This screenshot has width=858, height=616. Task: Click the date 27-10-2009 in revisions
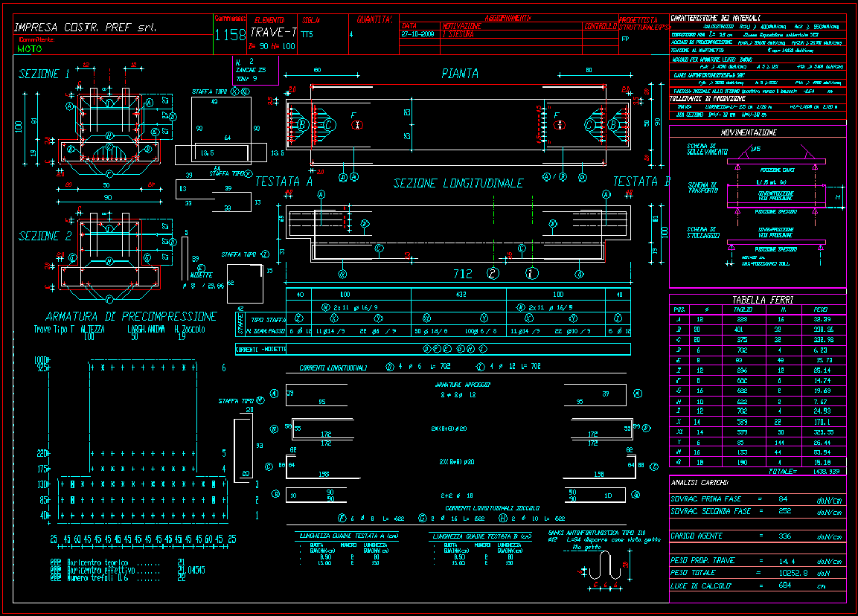click(417, 34)
